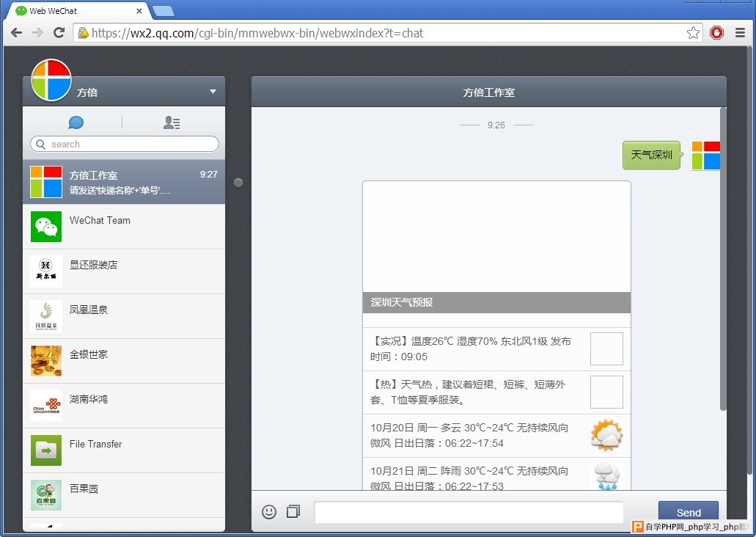
Task: Click the 方倍工作室 chat title
Action: 489,92
